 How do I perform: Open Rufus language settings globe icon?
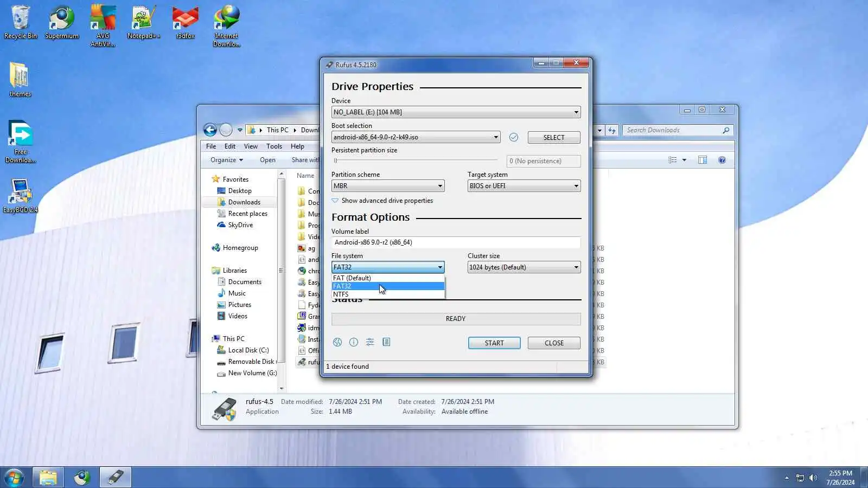[x=337, y=342]
